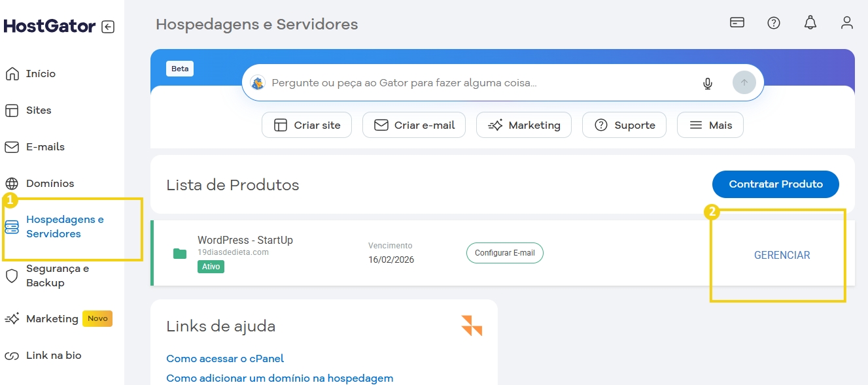Click Como adicionar um domínio na hospedagem

click(x=279, y=378)
